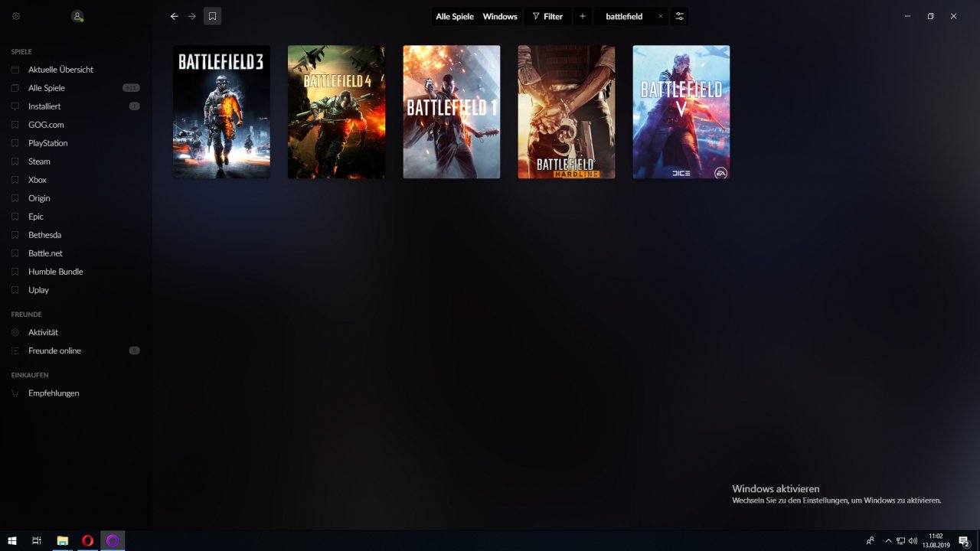Go back with the left arrow
The width and height of the screenshot is (980, 551).
point(174,16)
